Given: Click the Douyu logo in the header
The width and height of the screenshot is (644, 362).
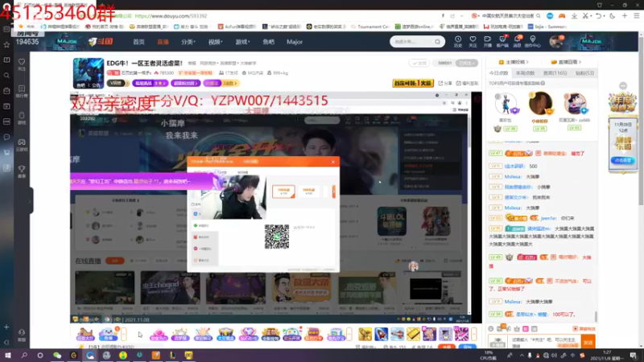Looking at the screenshot, I should [x=101, y=42].
